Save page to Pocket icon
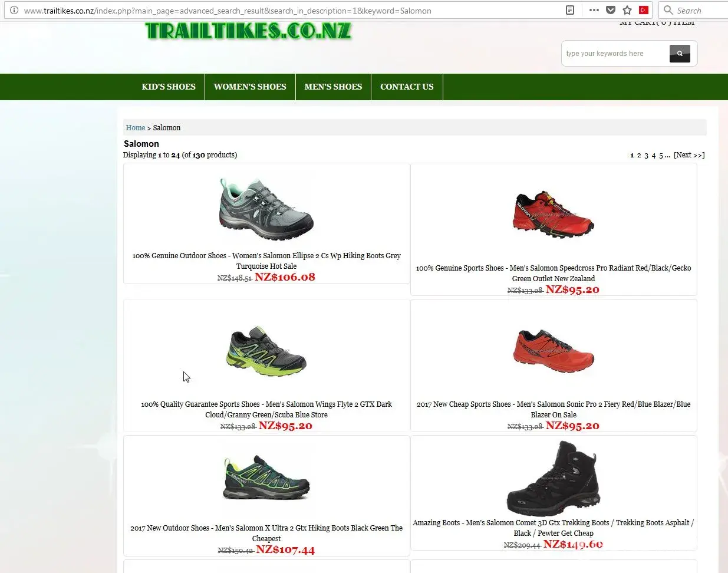The width and height of the screenshot is (728, 573). pyautogui.click(x=611, y=10)
